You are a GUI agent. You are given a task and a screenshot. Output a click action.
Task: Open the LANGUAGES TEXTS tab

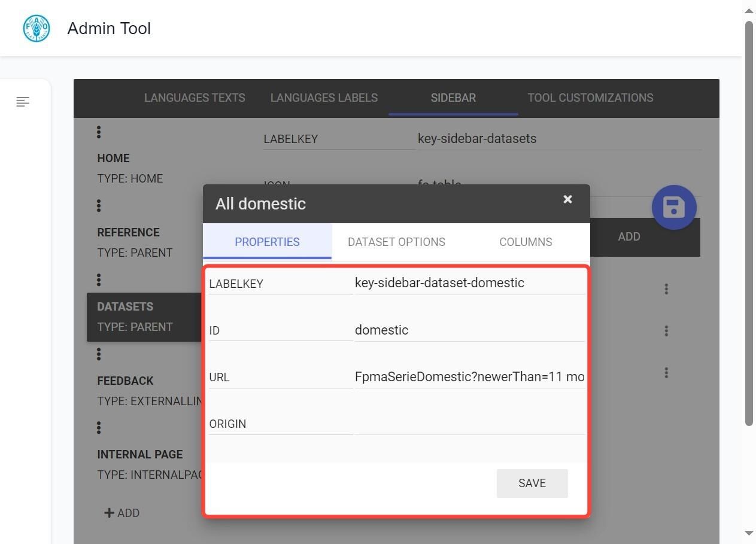(x=195, y=98)
